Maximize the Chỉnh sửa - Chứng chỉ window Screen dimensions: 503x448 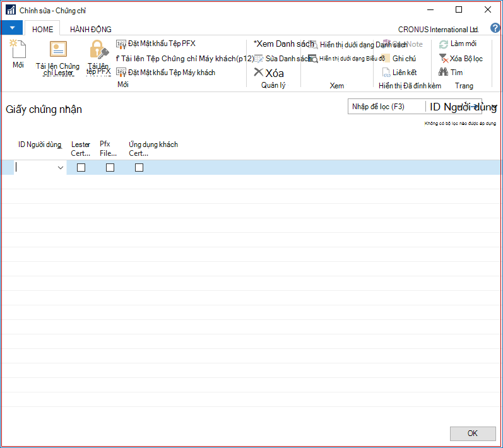459,10
